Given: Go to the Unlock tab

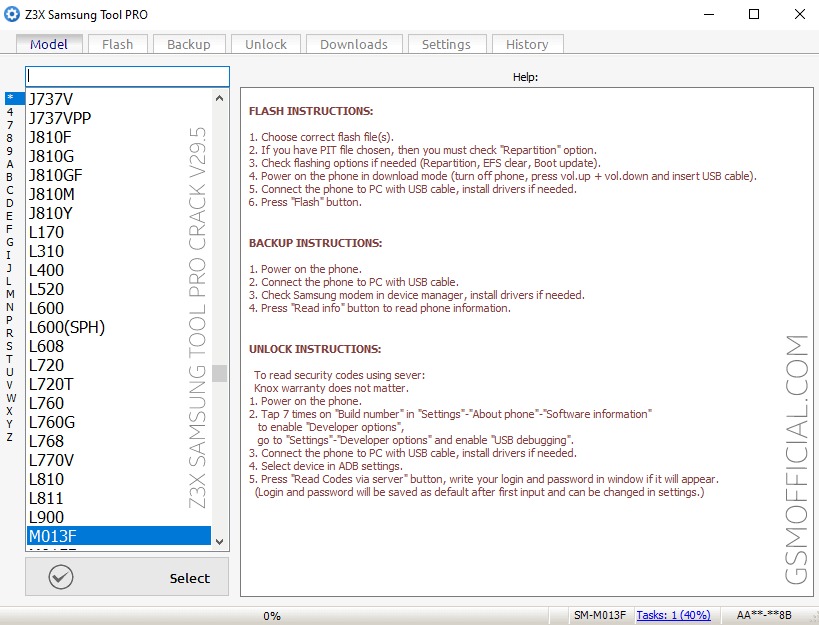Looking at the screenshot, I should [266, 44].
